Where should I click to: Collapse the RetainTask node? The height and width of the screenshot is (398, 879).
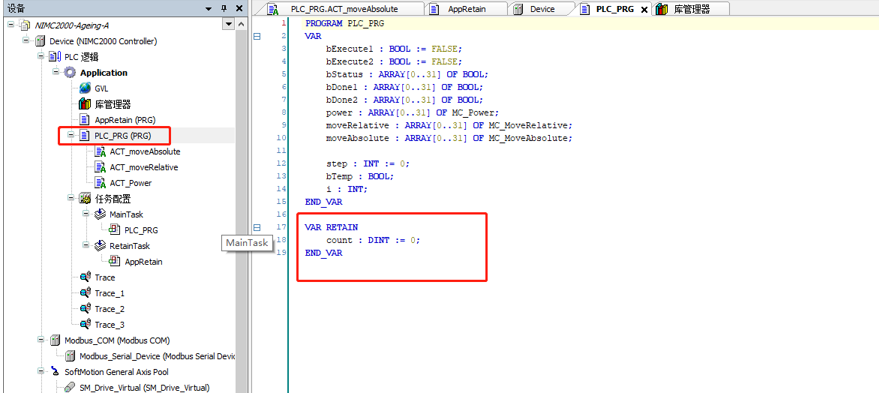86,246
